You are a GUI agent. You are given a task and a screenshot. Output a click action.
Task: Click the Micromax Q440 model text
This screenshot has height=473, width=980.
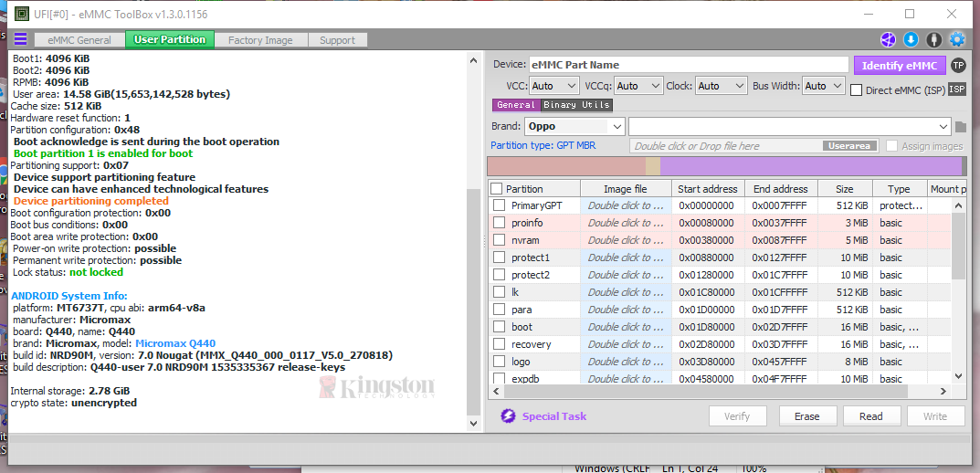tap(175, 343)
